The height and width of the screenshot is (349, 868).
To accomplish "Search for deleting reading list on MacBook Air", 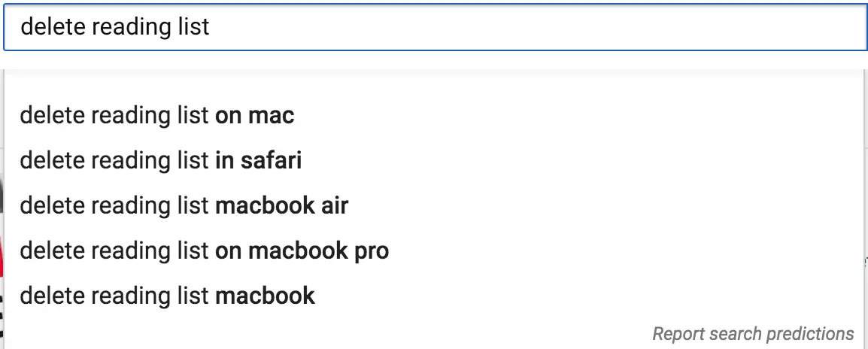I will [184, 205].
